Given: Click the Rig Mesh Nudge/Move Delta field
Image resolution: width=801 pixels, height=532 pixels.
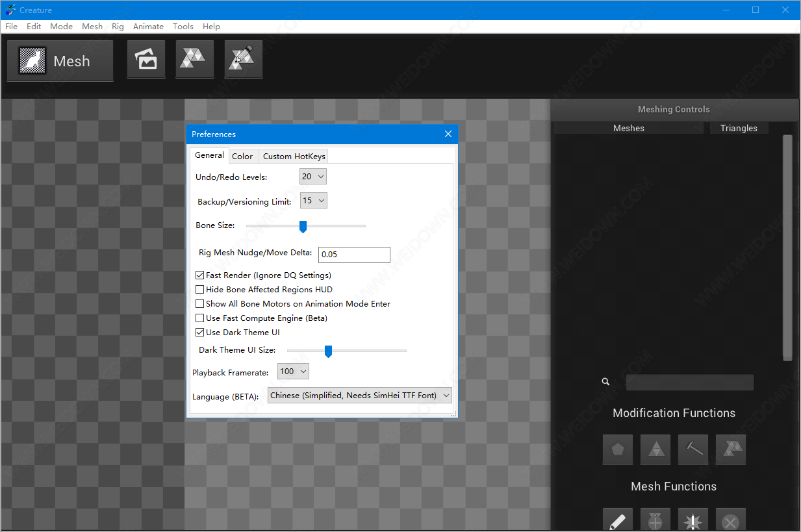Looking at the screenshot, I should 354,255.
